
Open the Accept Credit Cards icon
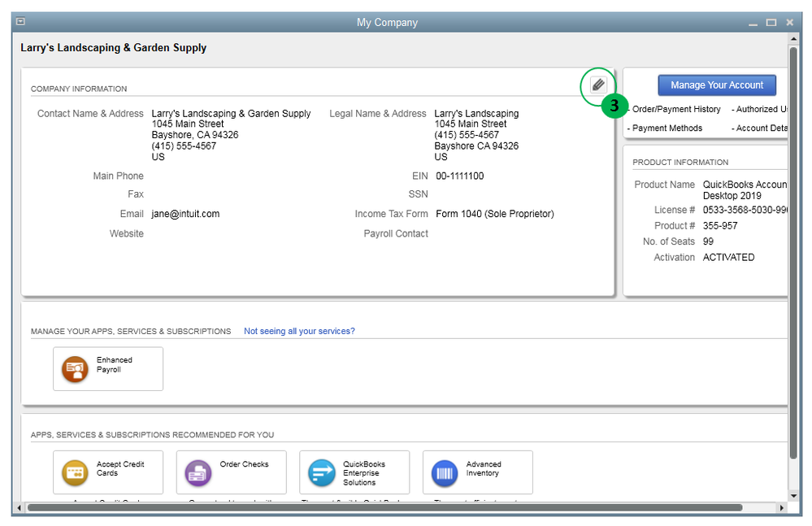[x=75, y=472]
